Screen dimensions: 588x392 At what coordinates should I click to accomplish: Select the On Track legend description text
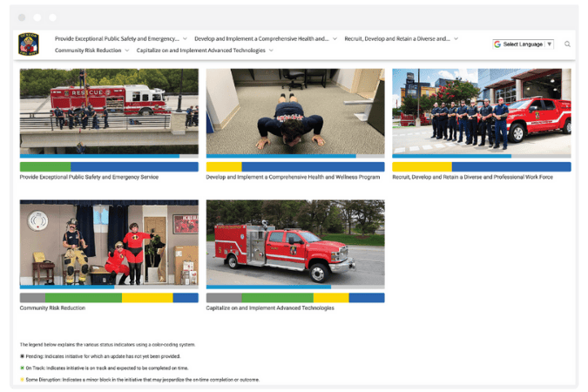[x=107, y=368]
